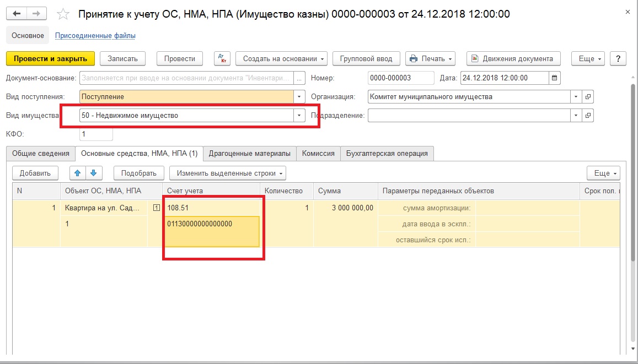Image resolution: width=638 pixels, height=364 pixels.
Task: Click the help question mark button
Action: click(x=618, y=58)
